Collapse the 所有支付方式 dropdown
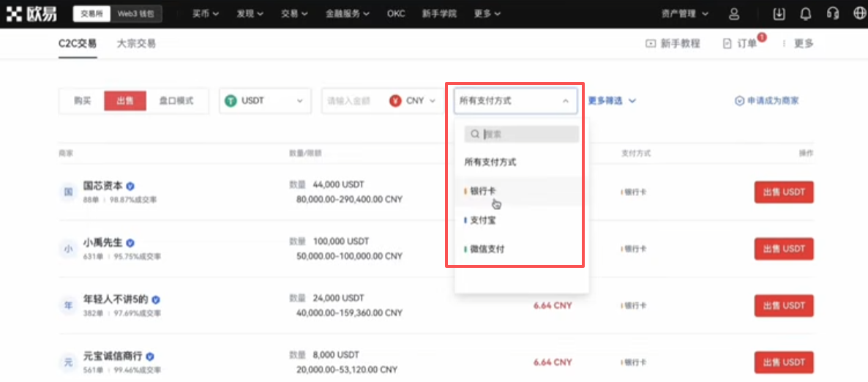This screenshot has height=382, width=868. coord(515,101)
